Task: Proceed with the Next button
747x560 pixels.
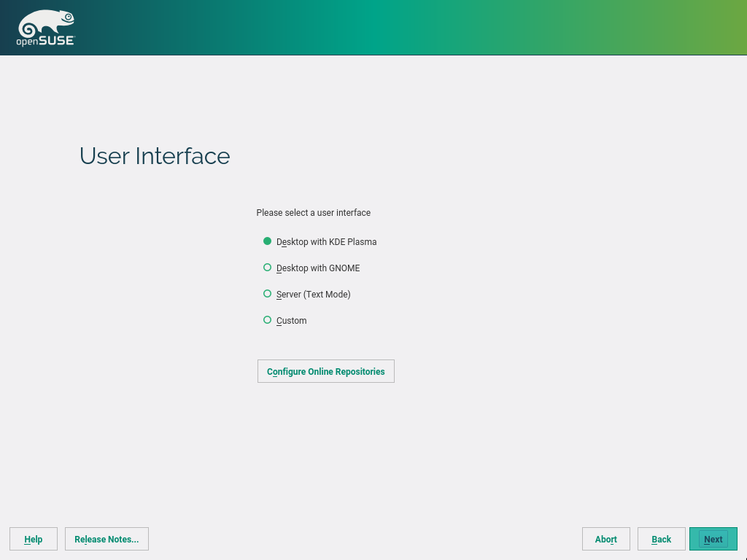Action: (713, 539)
